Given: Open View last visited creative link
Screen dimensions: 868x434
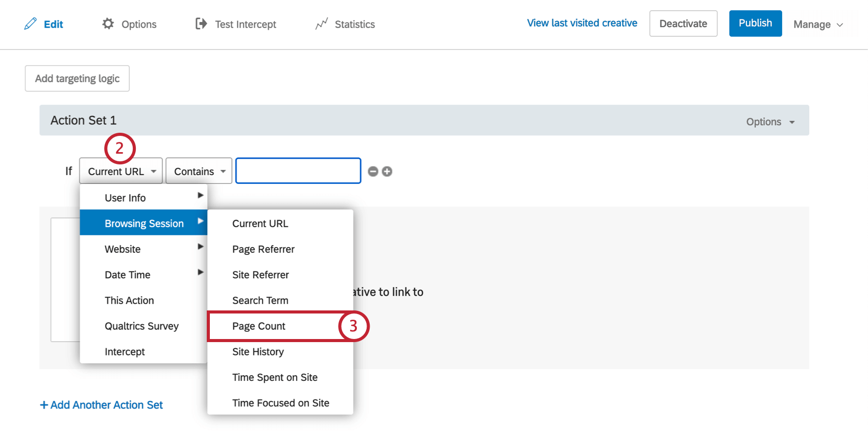Looking at the screenshot, I should (582, 23).
